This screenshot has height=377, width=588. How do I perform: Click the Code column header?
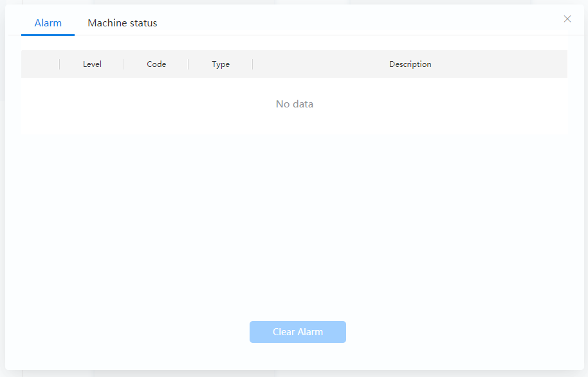[156, 64]
